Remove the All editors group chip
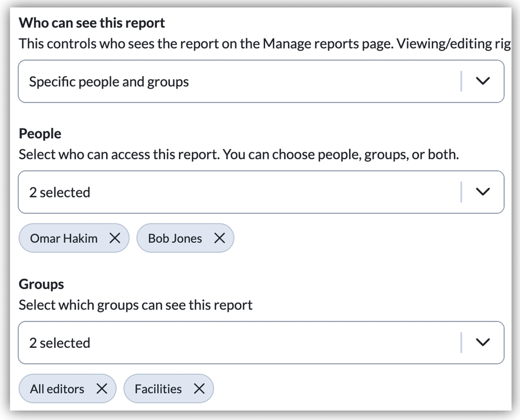Screen dimensions: 520x420 click(x=102, y=389)
